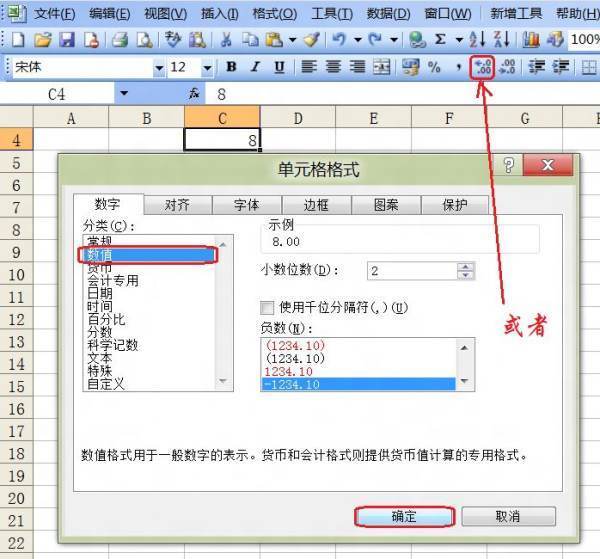This screenshot has width=600, height=559.
Task: Apply currency style
Action: pyautogui.click(x=410, y=67)
